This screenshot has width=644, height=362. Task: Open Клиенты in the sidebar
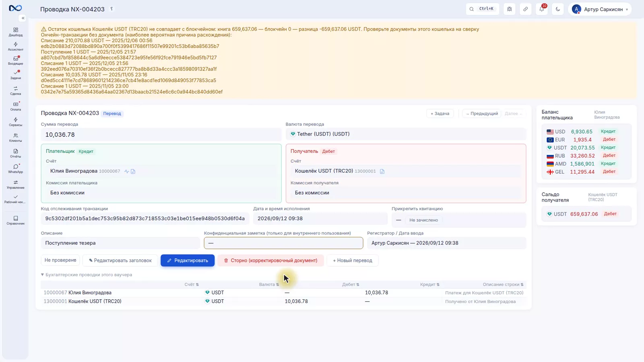[x=15, y=138]
